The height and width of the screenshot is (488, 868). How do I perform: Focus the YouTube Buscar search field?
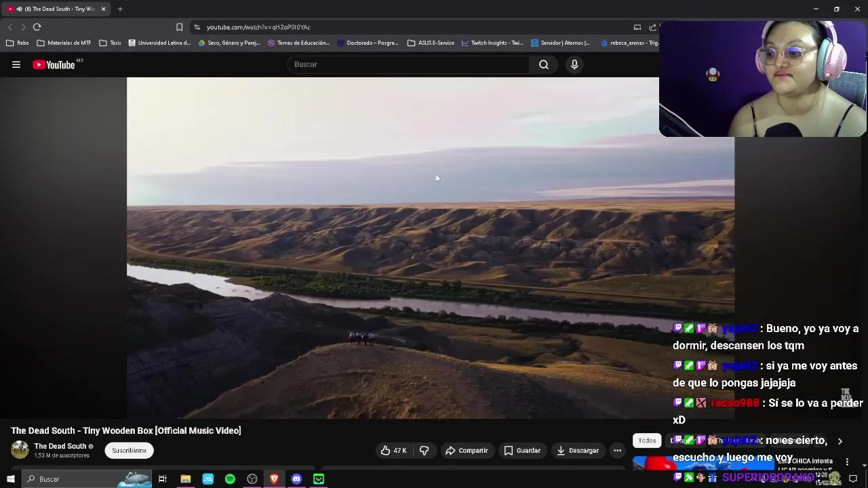coord(408,64)
